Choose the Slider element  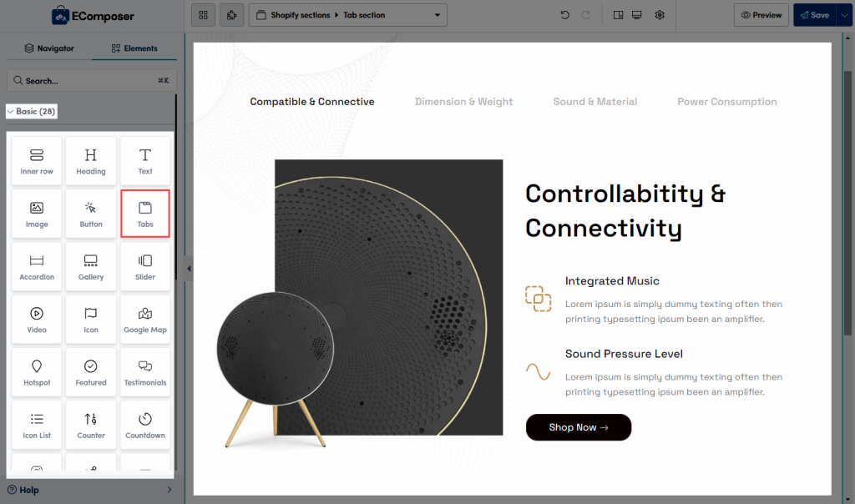(x=145, y=266)
